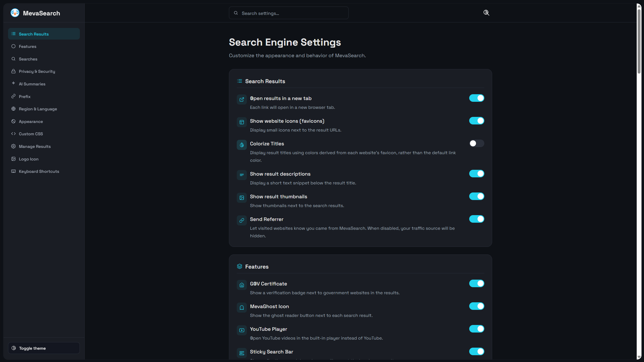Enable the Colorize Titles toggle
The image size is (644, 362).
point(477,143)
